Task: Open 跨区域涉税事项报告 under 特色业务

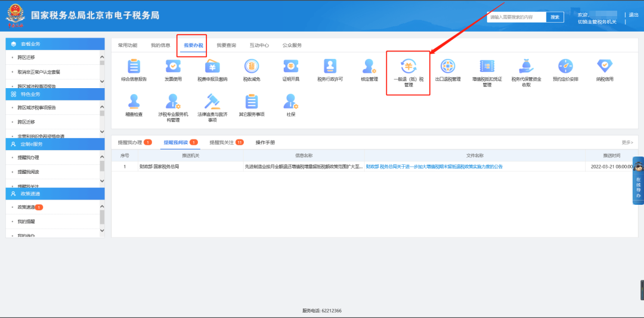Action: [37, 108]
